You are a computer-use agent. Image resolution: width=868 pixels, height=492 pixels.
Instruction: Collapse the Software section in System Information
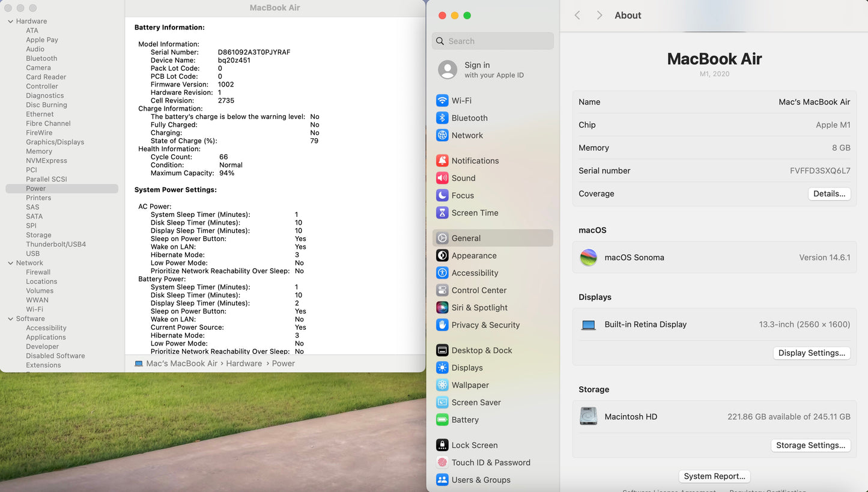click(x=10, y=318)
